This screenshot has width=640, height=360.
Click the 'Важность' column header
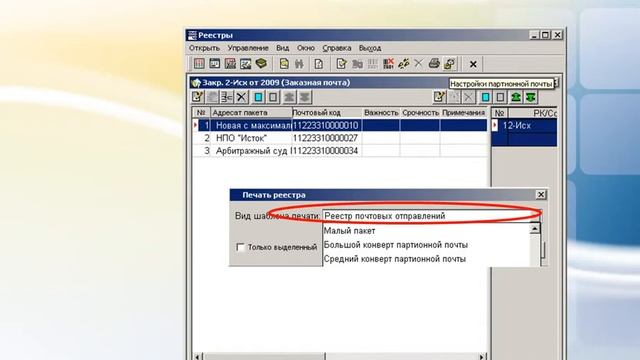pyautogui.click(x=381, y=113)
